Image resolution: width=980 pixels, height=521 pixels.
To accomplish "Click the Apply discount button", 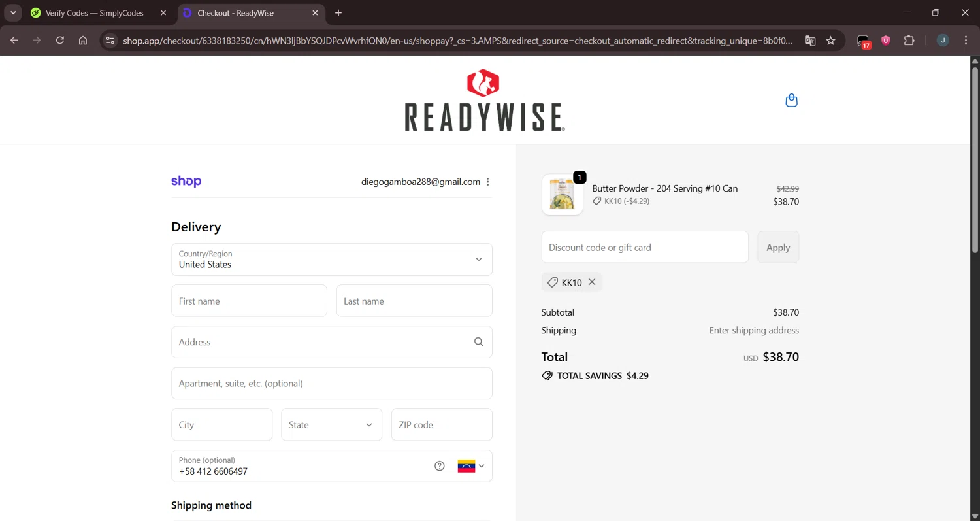I will (778, 247).
